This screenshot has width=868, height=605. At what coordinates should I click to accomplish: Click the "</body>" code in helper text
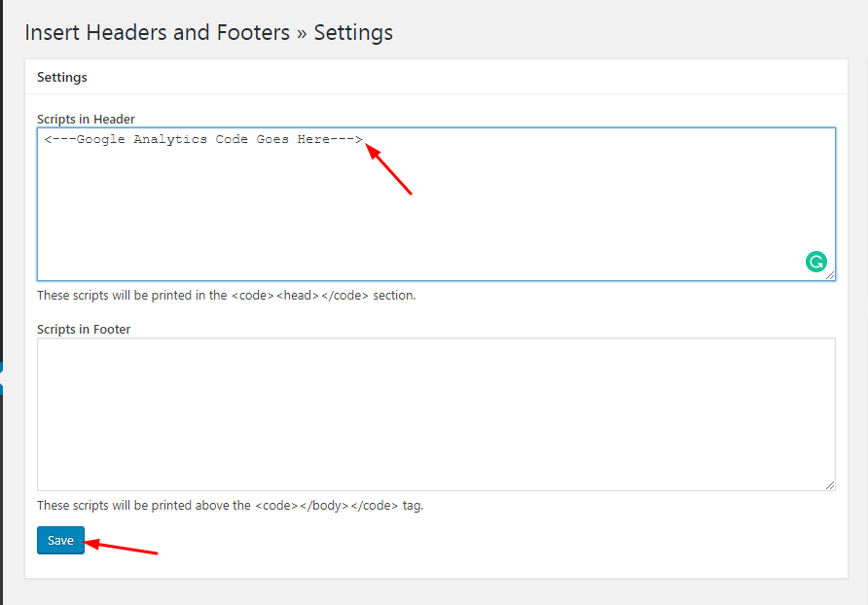(x=325, y=505)
